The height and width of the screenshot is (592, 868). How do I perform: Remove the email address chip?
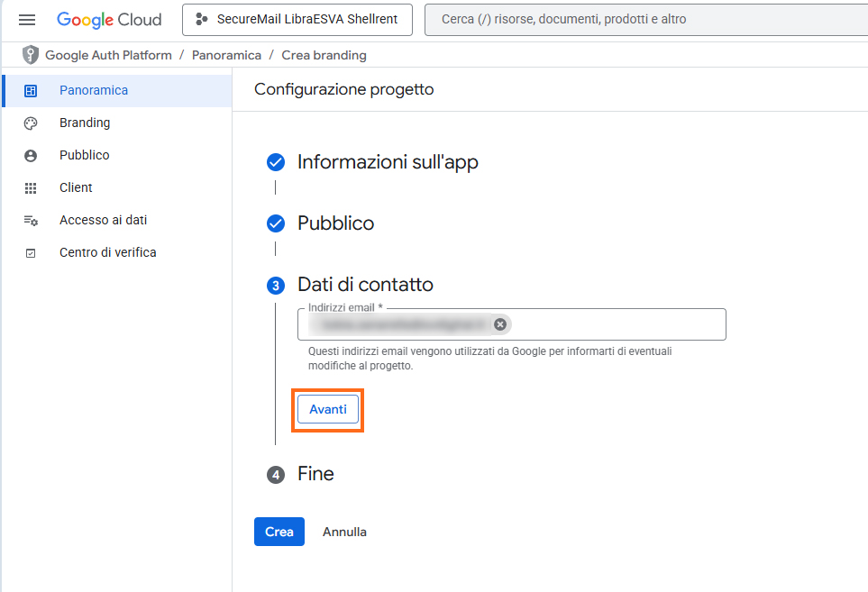pos(500,324)
